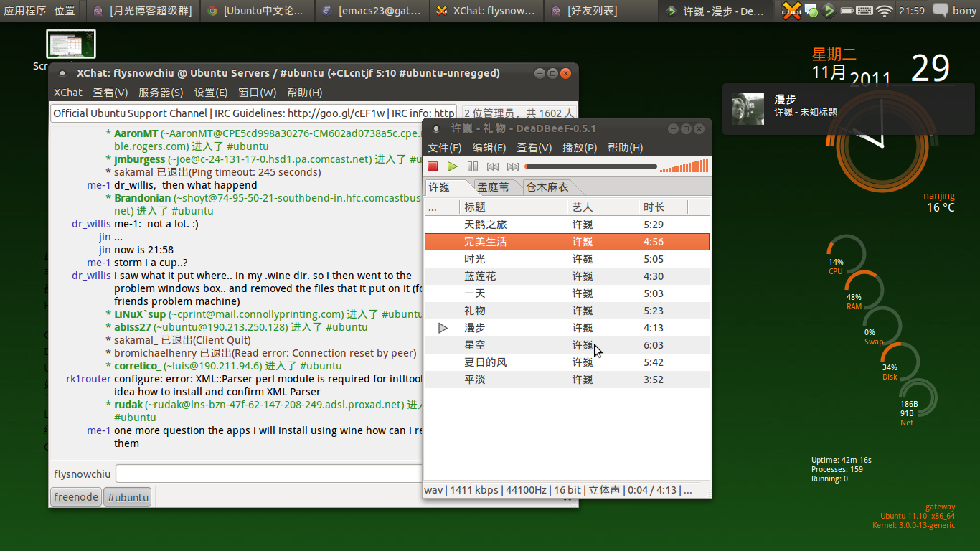Select the freenode server tab button
The height and width of the screenshot is (551, 980).
pos(75,497)
